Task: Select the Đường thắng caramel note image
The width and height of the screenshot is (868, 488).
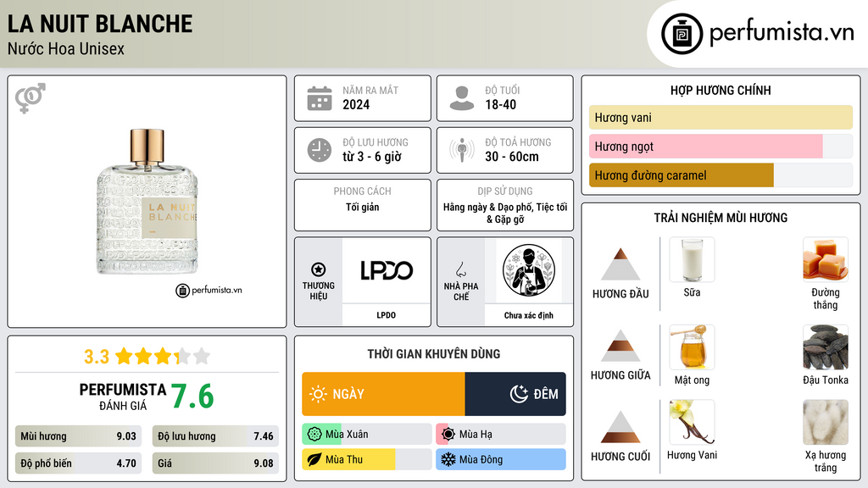Action: click(826, 259)
